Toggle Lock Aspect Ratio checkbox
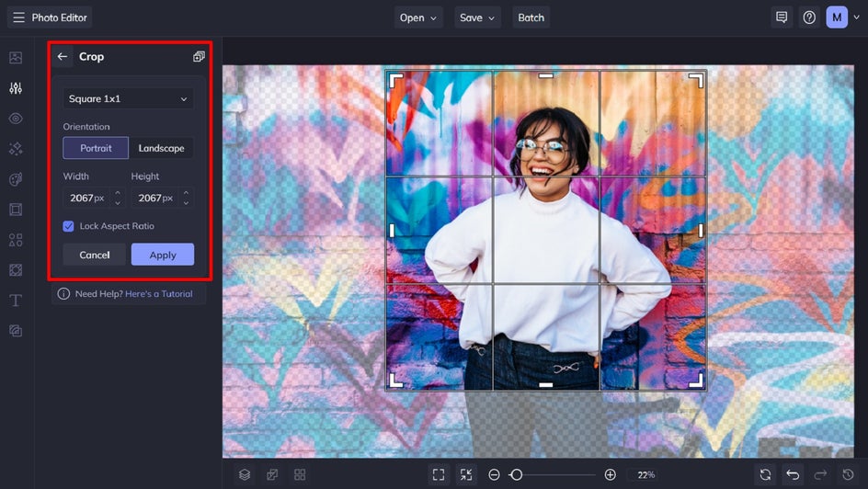Image resolution: width=868 pixels, height=489 pixels. [68, 226]
